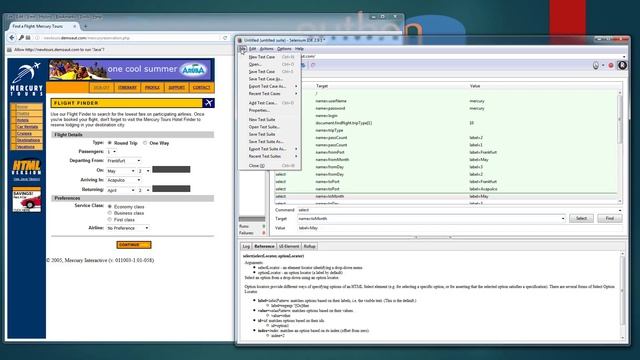Click the table row with target name=userName
The image size is (640, 360).
446,101
